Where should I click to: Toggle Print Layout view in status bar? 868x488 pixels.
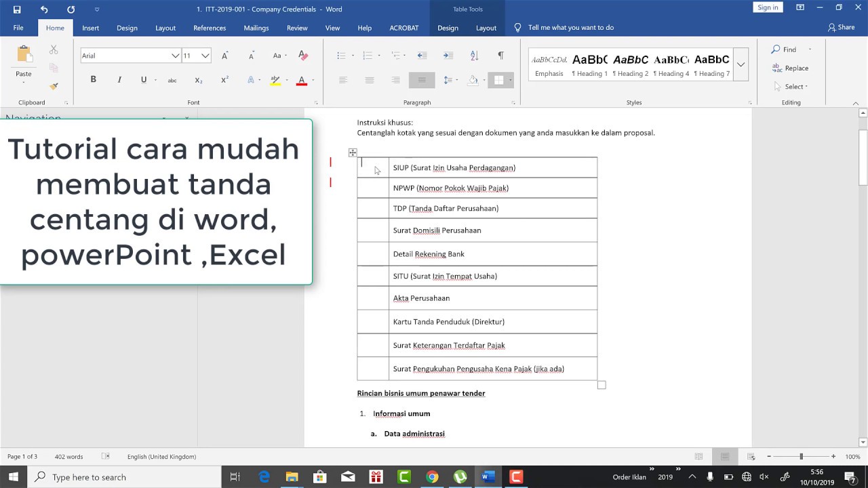tap(725, 457)
